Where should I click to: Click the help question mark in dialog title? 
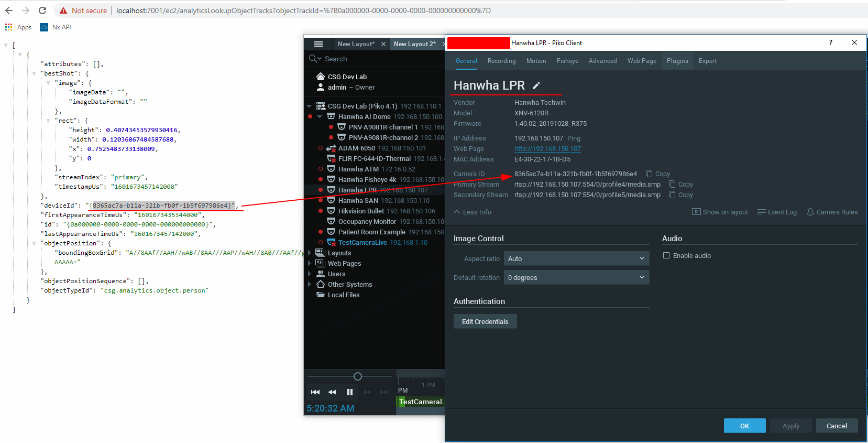(x=831, y=42)
